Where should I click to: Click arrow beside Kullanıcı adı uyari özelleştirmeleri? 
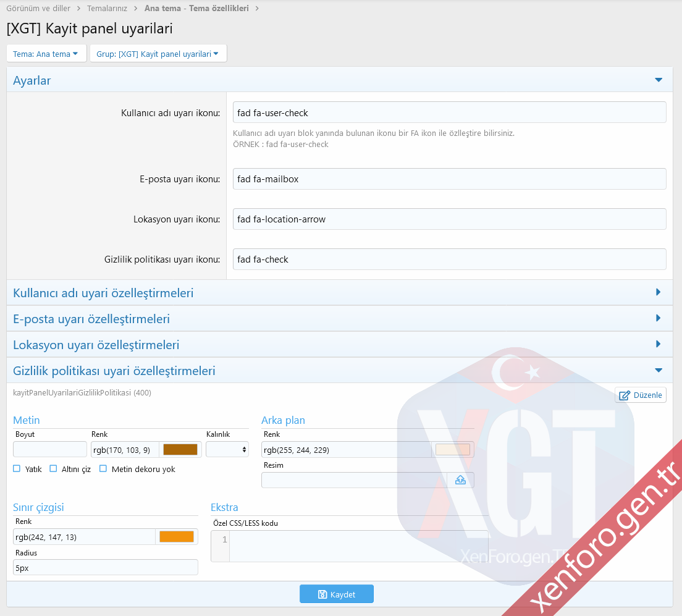[x=659, y=292]
